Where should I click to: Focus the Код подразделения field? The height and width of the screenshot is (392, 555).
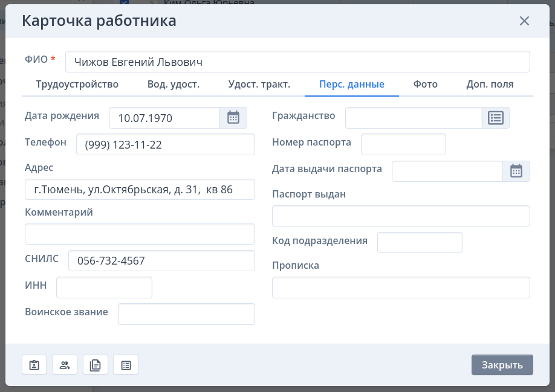tap(420, 242)
